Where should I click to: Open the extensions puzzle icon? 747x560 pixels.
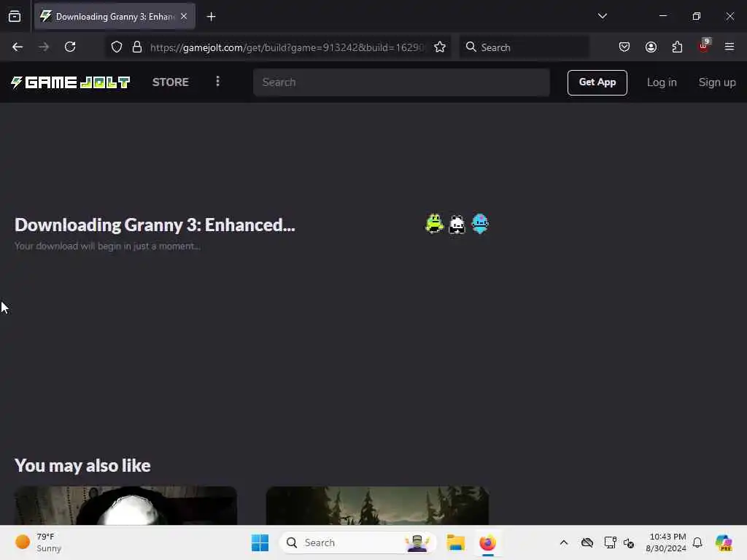[677, 47]
